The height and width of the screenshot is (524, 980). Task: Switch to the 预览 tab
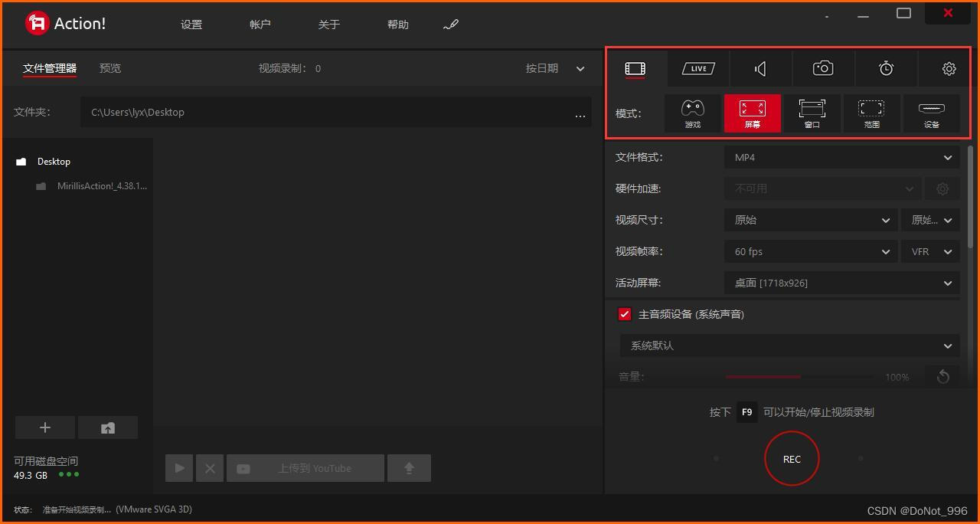click(110, 68)
